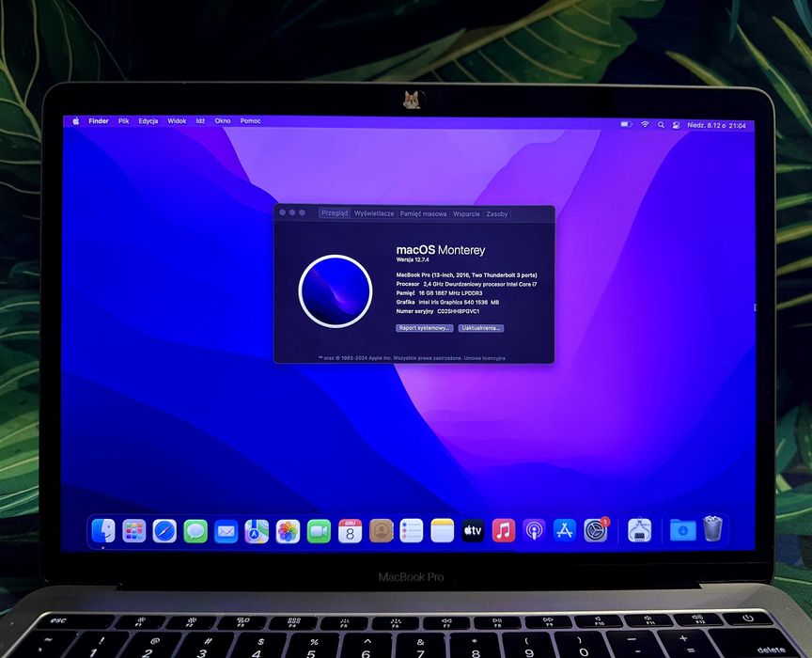Open the Pomoc menu
This screenshot has height=658, width=812.
(x=250, y=120)
